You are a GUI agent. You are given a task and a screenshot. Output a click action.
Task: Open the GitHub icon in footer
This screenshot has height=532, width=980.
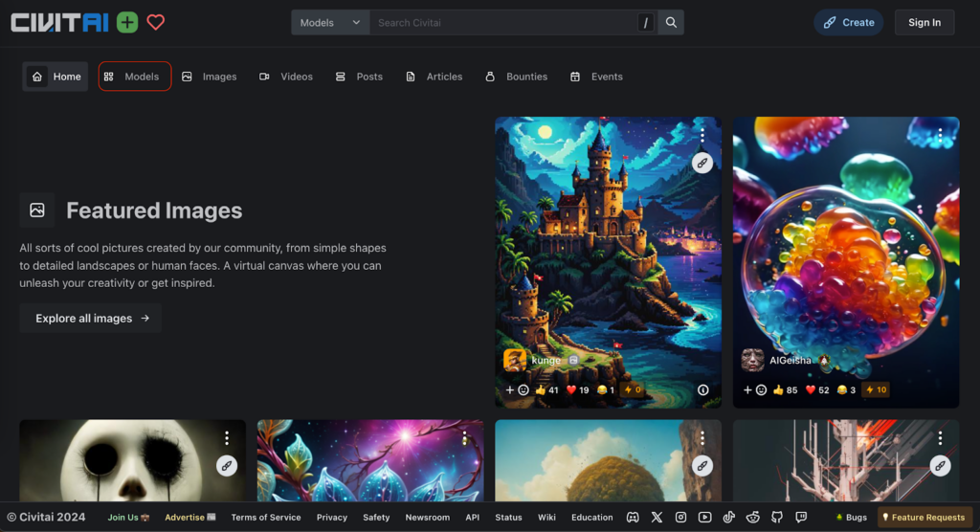(x=777, y=517)
